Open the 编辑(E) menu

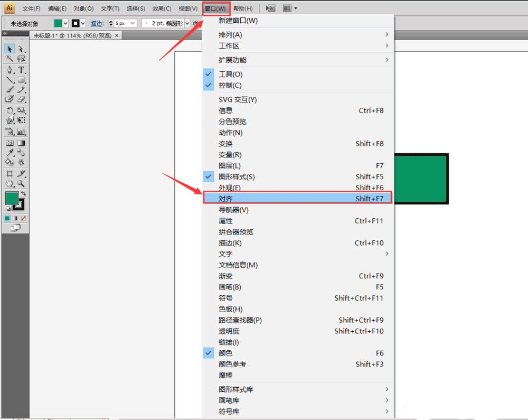57,8
